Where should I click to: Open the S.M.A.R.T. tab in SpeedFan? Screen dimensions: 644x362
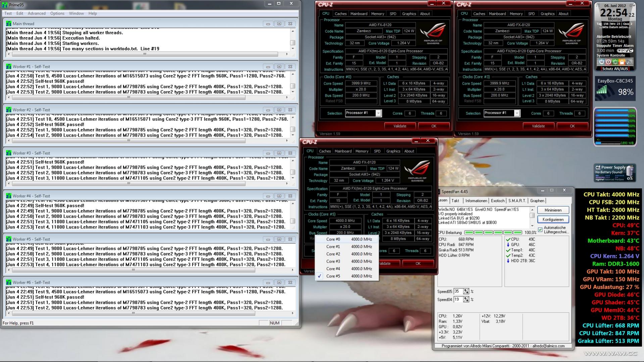point(517,201)
